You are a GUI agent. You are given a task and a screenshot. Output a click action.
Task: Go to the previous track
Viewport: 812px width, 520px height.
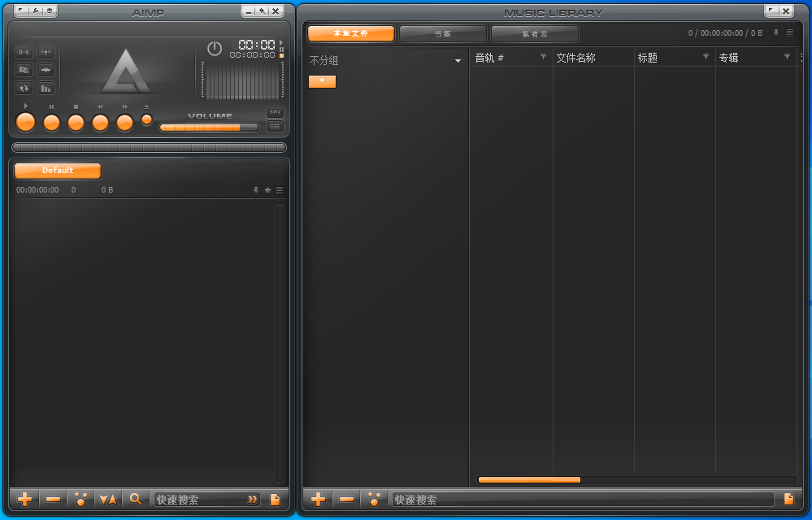pyautogui.click(x=100, y=122)
